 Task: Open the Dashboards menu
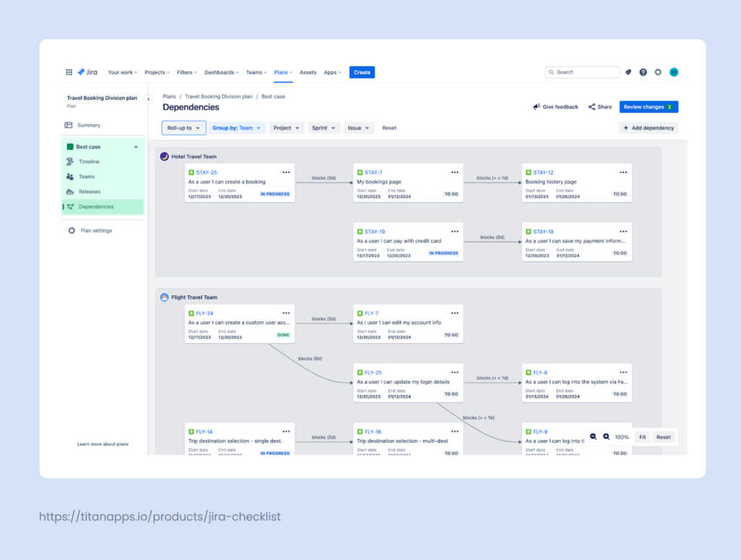click(221, 72)
